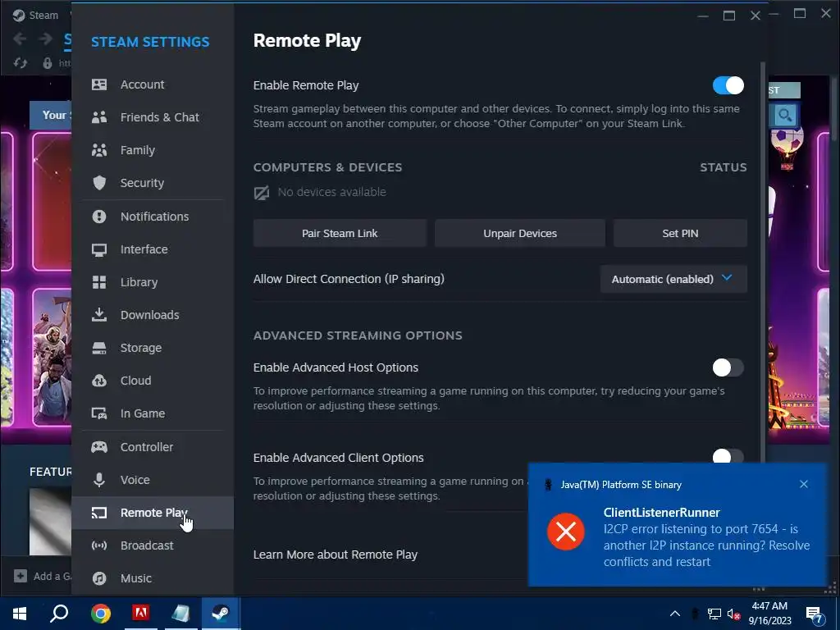Click the Storage drive icon
The image size is (840, 630).
99,348
